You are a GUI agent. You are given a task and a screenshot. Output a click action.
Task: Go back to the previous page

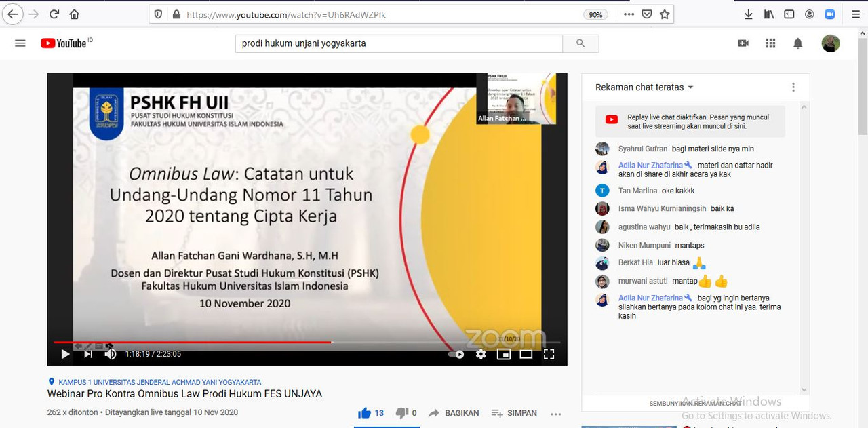[x=12, y=14]
